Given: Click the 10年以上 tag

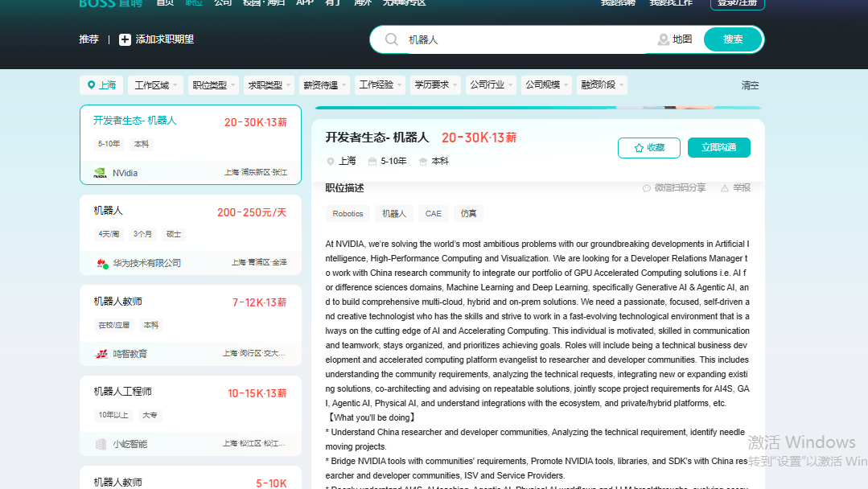Looking at the screenshot, I should pyautogui.click(x=113, y=415).
